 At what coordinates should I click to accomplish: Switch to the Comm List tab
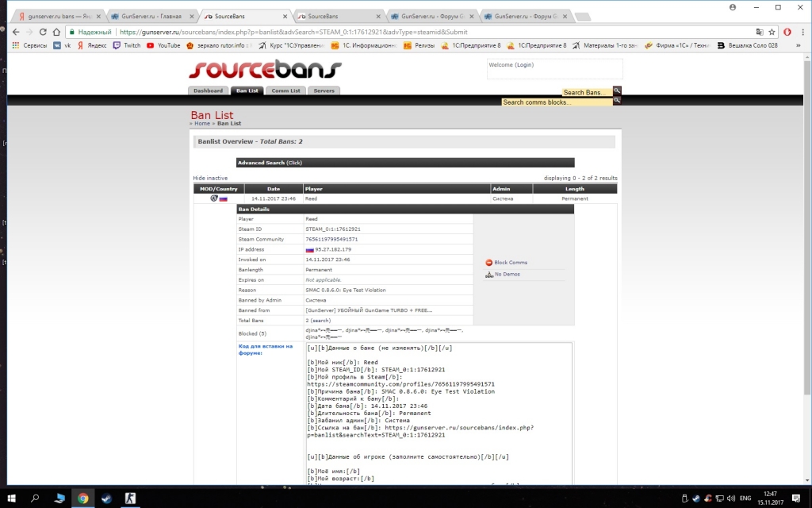(x=285, y=90)
